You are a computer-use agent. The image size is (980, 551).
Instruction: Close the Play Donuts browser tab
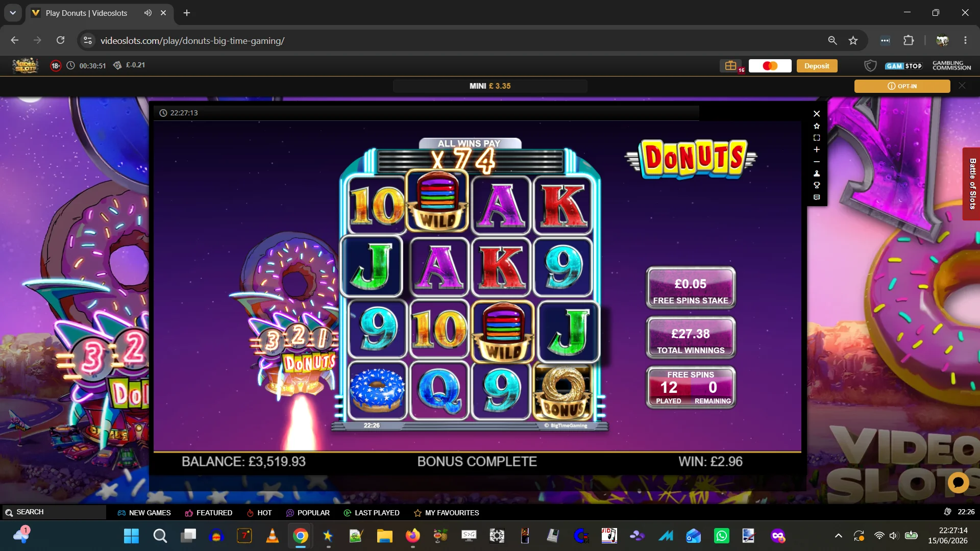coord(163,13)
